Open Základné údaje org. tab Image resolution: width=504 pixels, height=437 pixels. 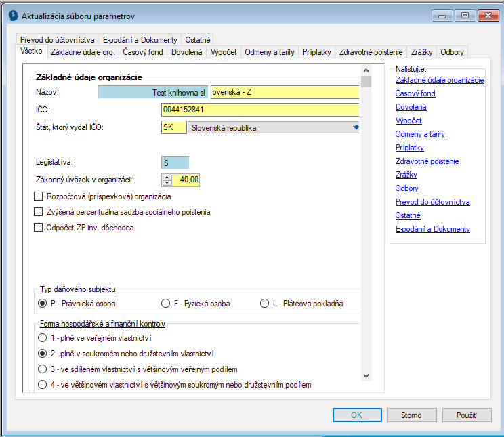coord(83,52)
